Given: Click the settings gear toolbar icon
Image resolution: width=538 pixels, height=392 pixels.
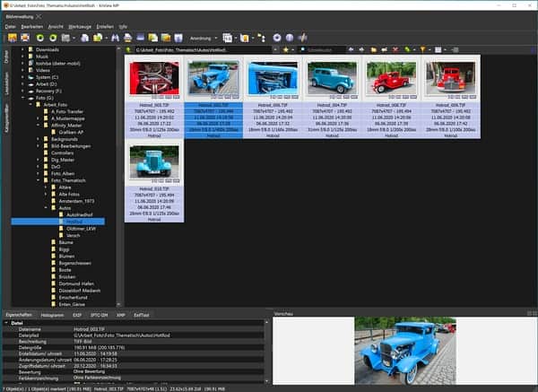Looking at the screenshot, I should (277, 38).
